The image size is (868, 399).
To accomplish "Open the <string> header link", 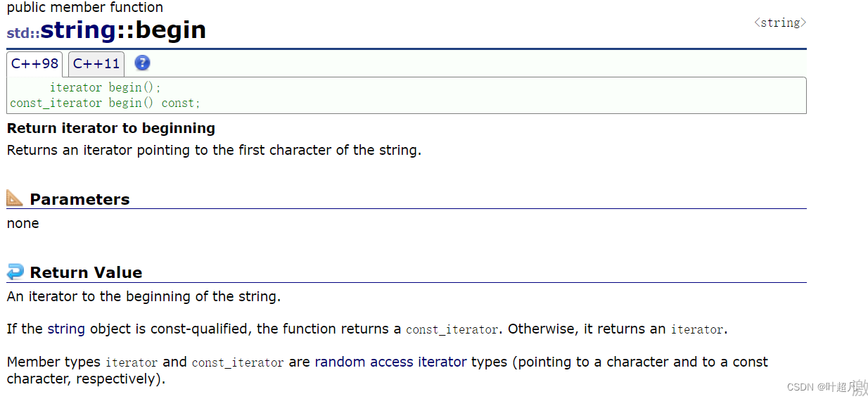I will click(x=779, y=23).
